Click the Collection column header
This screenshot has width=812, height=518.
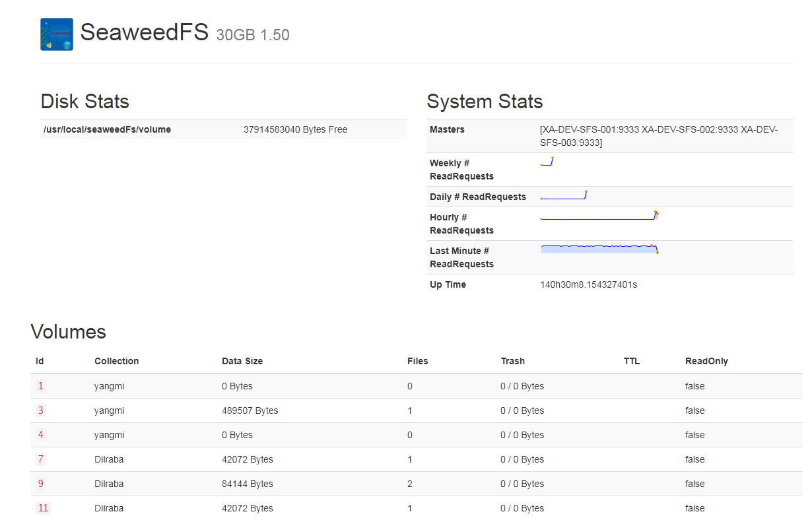click(117, 361)
